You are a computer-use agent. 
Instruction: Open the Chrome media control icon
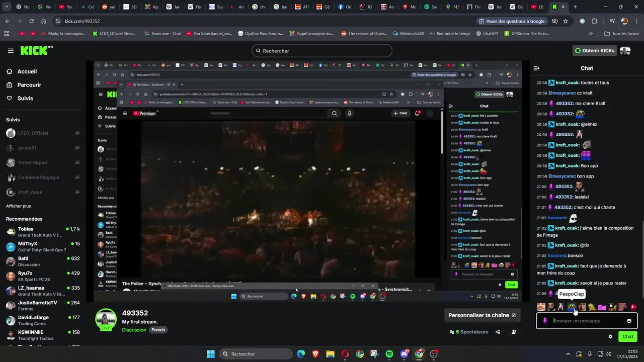(x=612, y=21)
